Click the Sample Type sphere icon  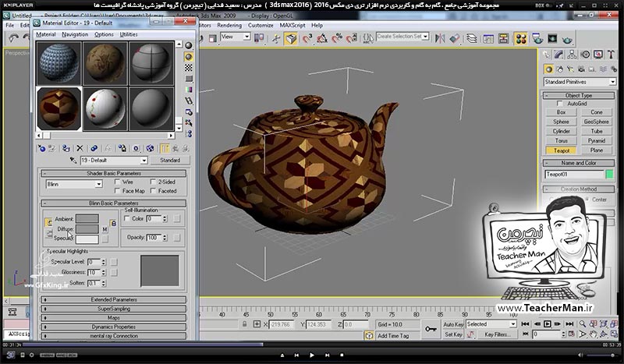click(189, 45)
